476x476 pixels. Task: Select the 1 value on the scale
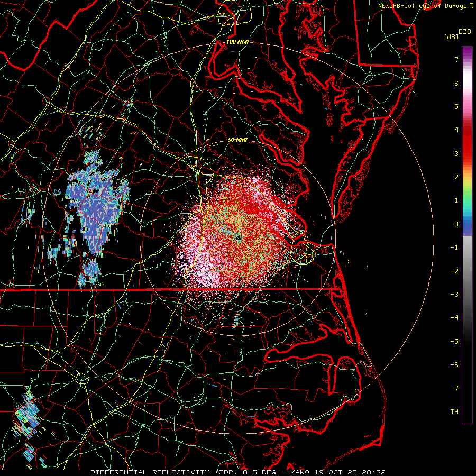pos(456,200)
